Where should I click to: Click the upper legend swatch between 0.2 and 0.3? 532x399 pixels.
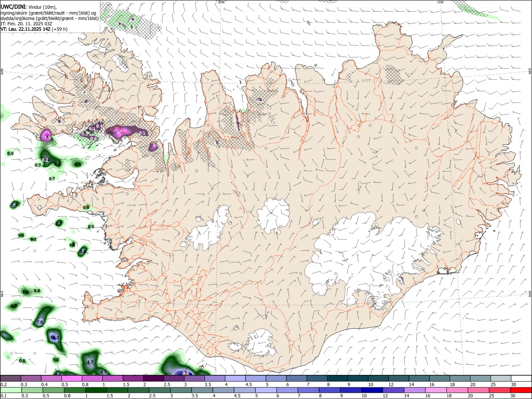(10, 379)
